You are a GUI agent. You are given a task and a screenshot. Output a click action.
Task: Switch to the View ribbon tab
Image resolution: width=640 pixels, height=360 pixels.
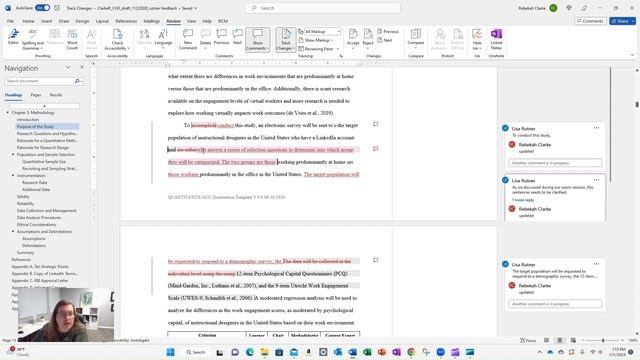tap(191, 21)
